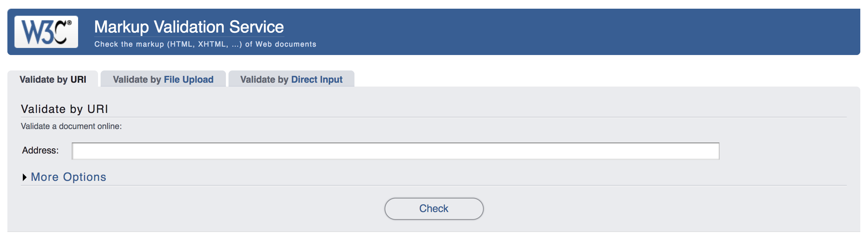Click the Address: field label
This screenshot has width=868, height=241.
click(40, 150)
